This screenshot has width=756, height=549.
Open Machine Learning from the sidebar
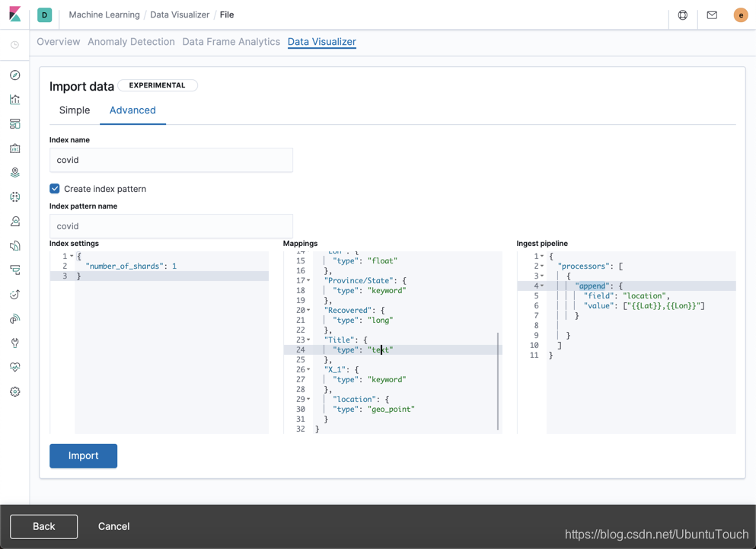click(15, 196)
